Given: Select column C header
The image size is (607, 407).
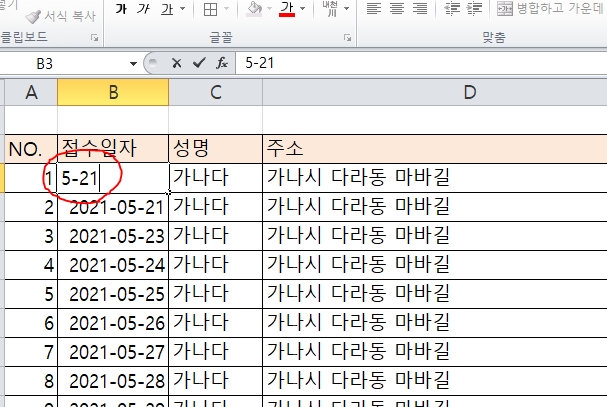Looking at the screenshot, I should (216, 92).
